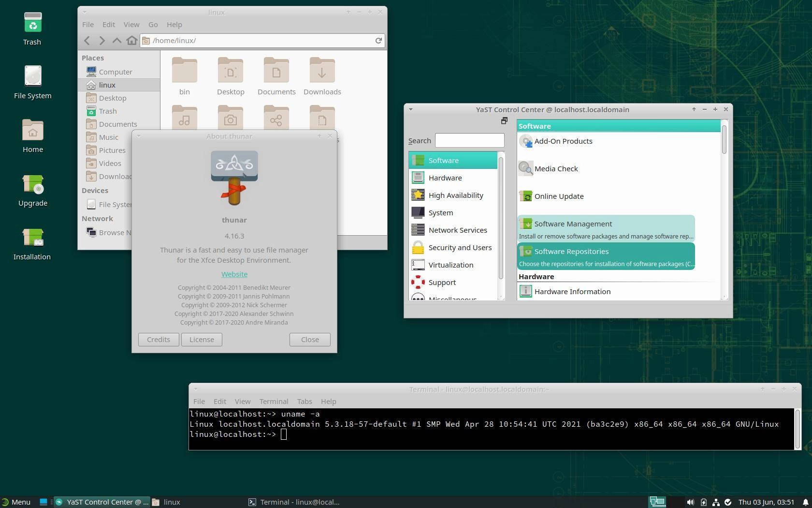The width and height of the screenshot is (812, 508).
Task: Go forward in Thunar toolbar
Action: (102, 41)
